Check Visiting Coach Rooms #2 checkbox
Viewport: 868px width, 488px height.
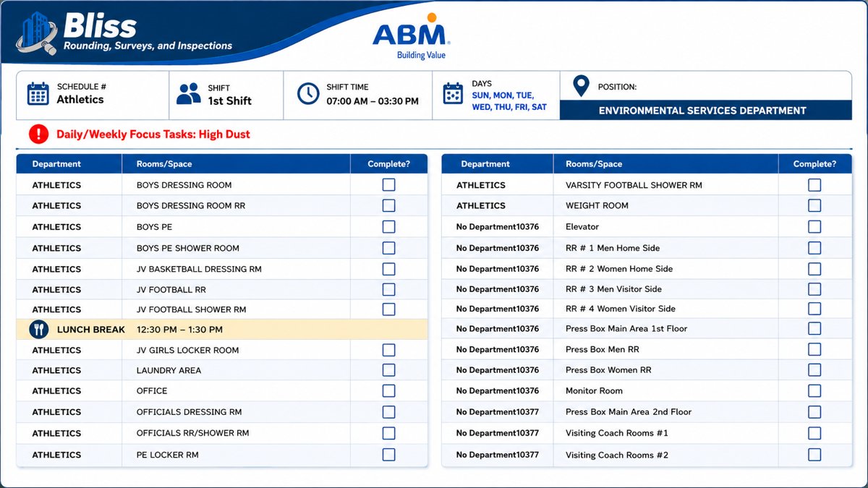814,455
